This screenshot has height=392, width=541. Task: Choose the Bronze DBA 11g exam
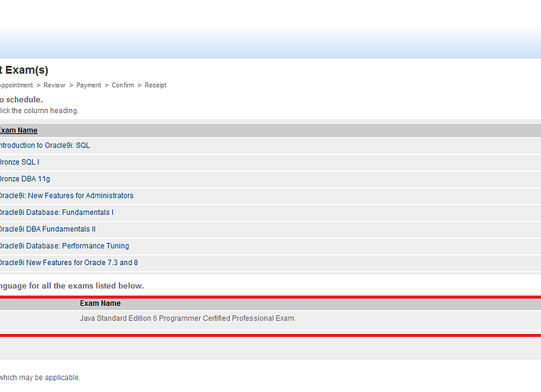24,179
